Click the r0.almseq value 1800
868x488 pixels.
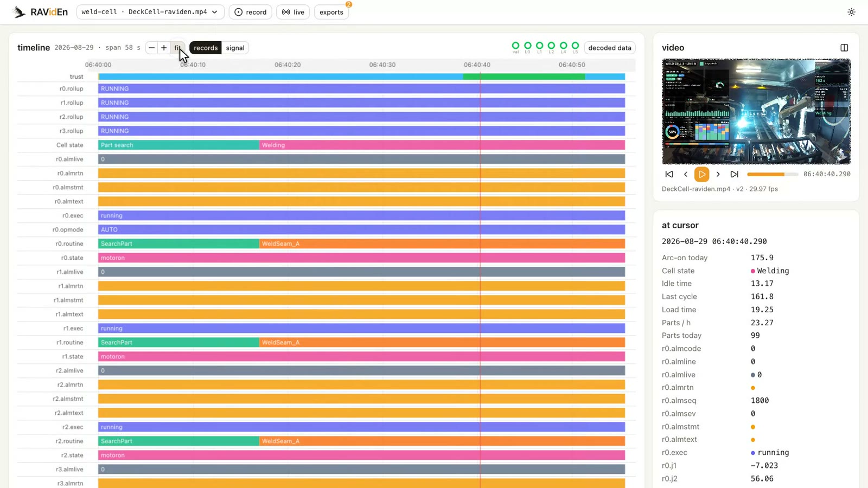(759, 400)
